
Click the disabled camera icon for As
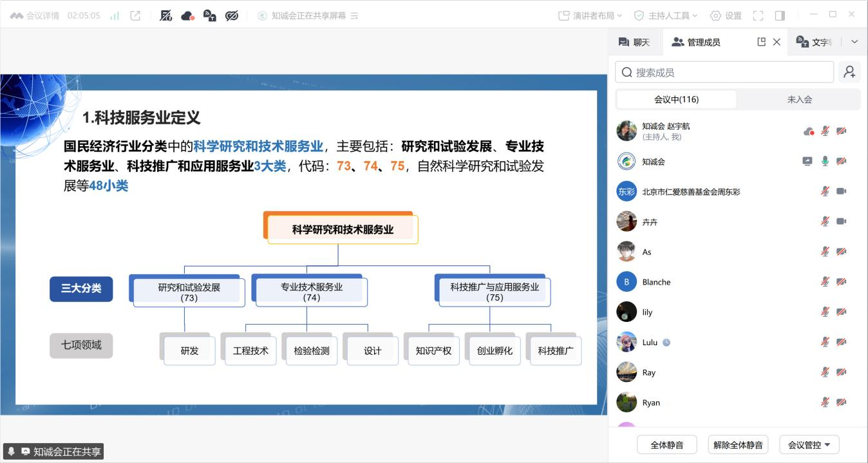tap(841, 252)
